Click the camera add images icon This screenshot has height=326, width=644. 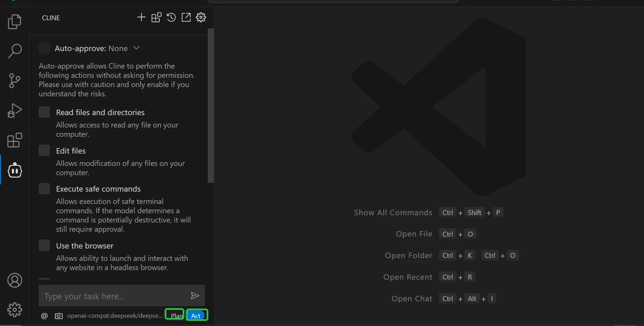tap(59, 316)
